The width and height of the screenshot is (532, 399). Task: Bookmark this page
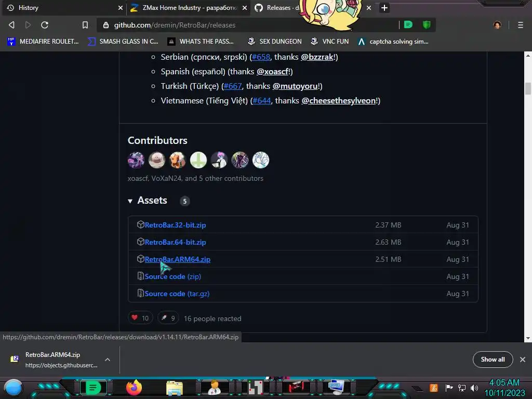(x=85, y=25)
